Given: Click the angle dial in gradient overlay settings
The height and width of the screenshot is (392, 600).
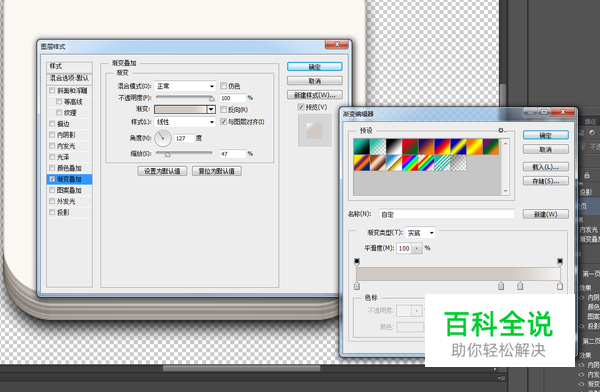Looking at the screenshot, I should click(163, 138).
